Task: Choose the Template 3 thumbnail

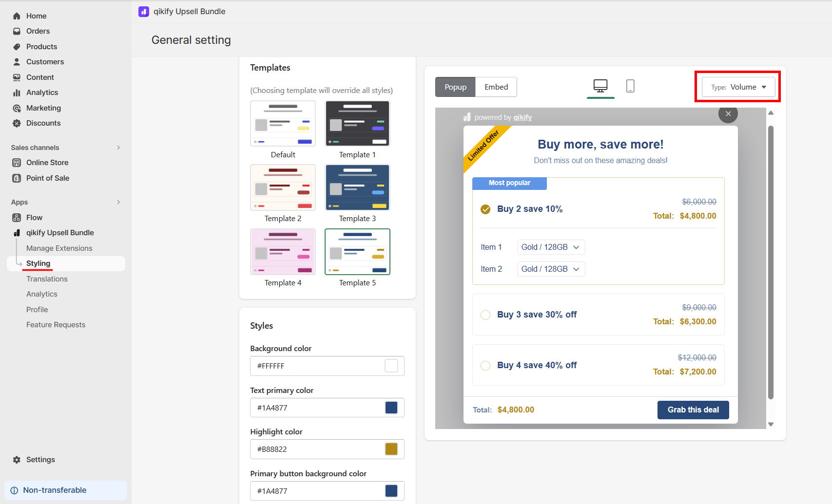Action: [357, 187]
